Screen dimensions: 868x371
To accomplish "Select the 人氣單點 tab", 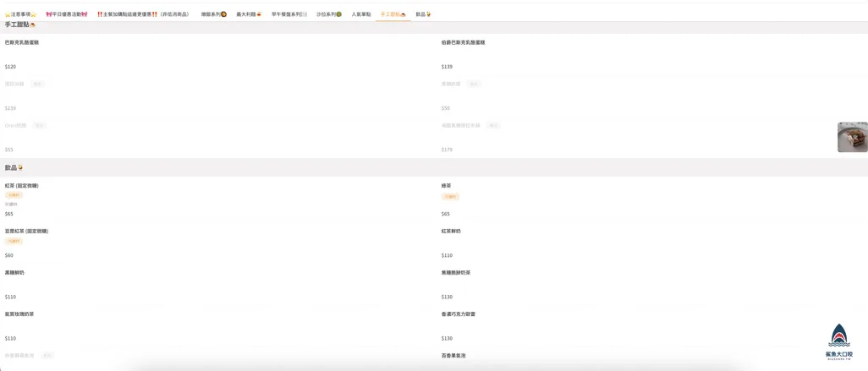I will pos(361,14).
